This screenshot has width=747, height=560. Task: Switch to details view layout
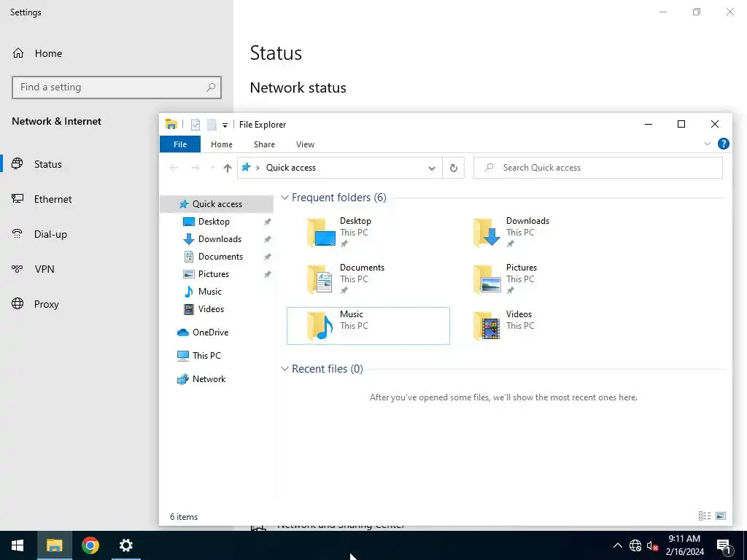[705, 516]
